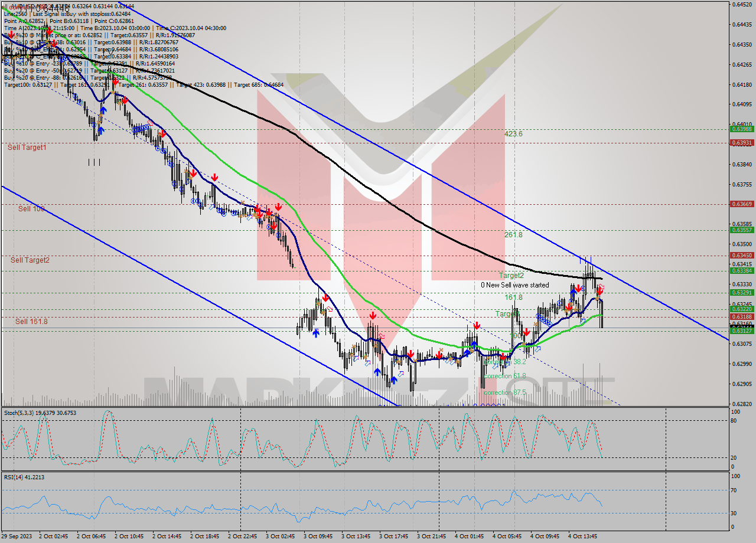The image size is (756, 543).
Task: Select the 'correction 61.8' label
Action: click(505, 376)
